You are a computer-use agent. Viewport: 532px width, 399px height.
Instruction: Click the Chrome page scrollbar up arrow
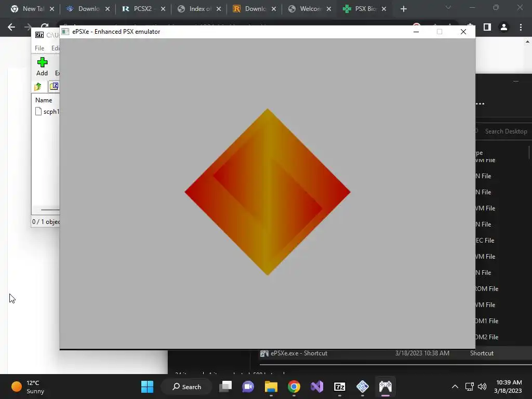click(x=527, y=42)
